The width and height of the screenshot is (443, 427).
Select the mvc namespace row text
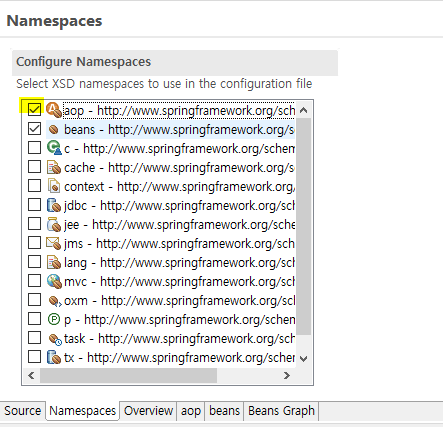point(179,281)
